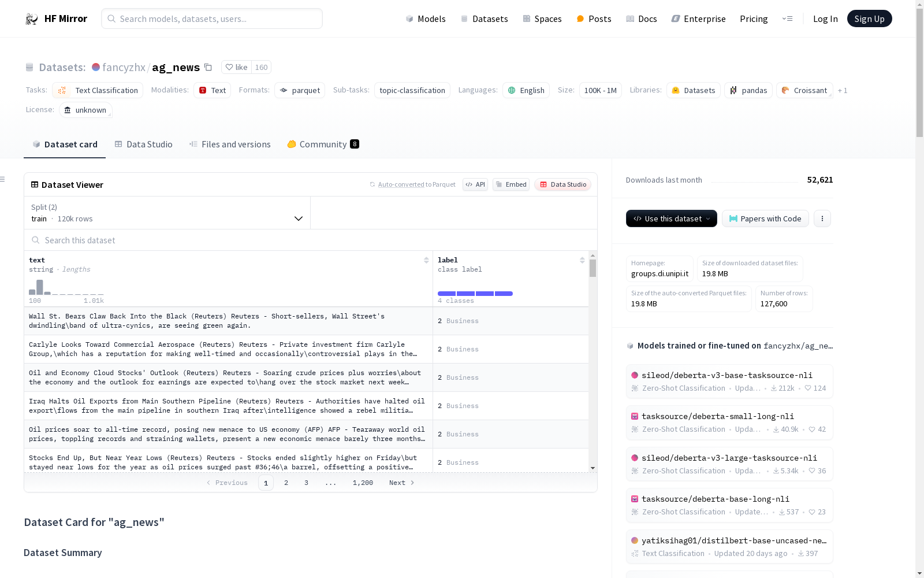
Task: Click the Sign Up button
Action: coord(869,18)
